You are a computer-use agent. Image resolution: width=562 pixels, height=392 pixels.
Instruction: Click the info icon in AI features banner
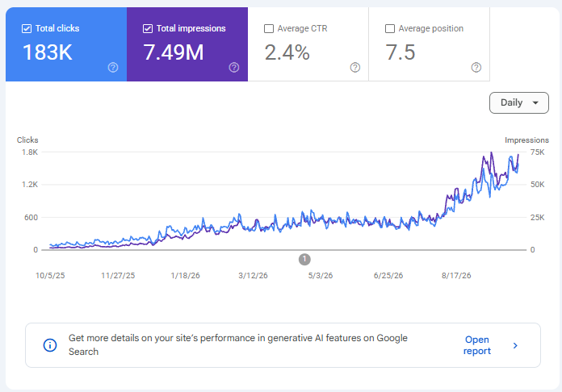tap(50, 345)
